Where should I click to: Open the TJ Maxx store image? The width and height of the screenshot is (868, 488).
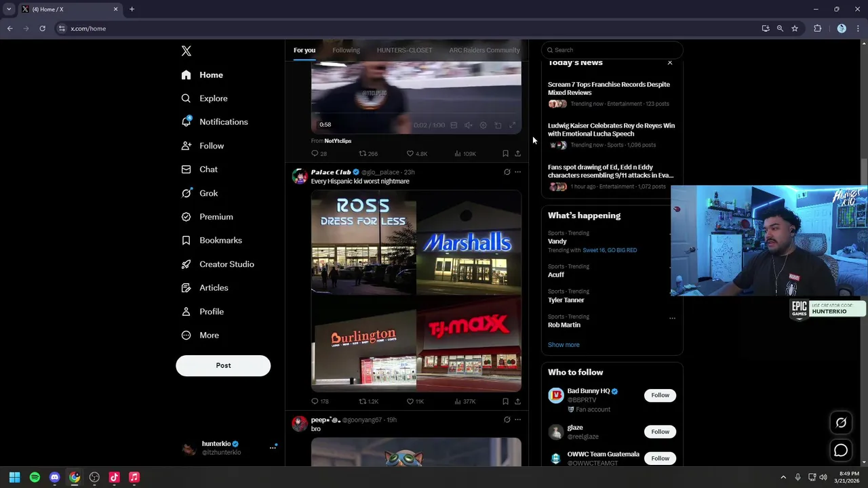tap(469, 344)
